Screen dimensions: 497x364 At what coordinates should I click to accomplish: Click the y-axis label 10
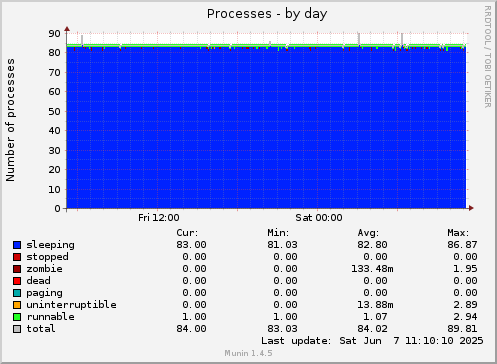pos(55,189)
